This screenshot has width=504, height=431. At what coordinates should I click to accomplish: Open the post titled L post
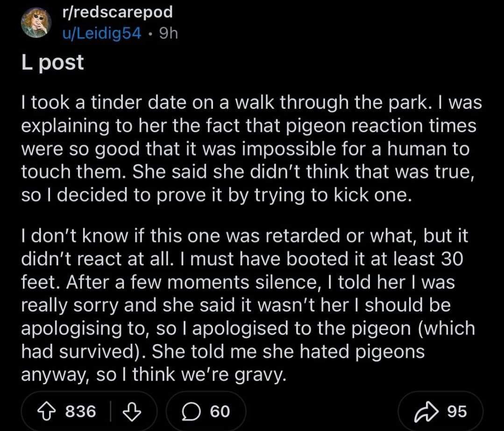pyautogui.click(x=53, y=62)
